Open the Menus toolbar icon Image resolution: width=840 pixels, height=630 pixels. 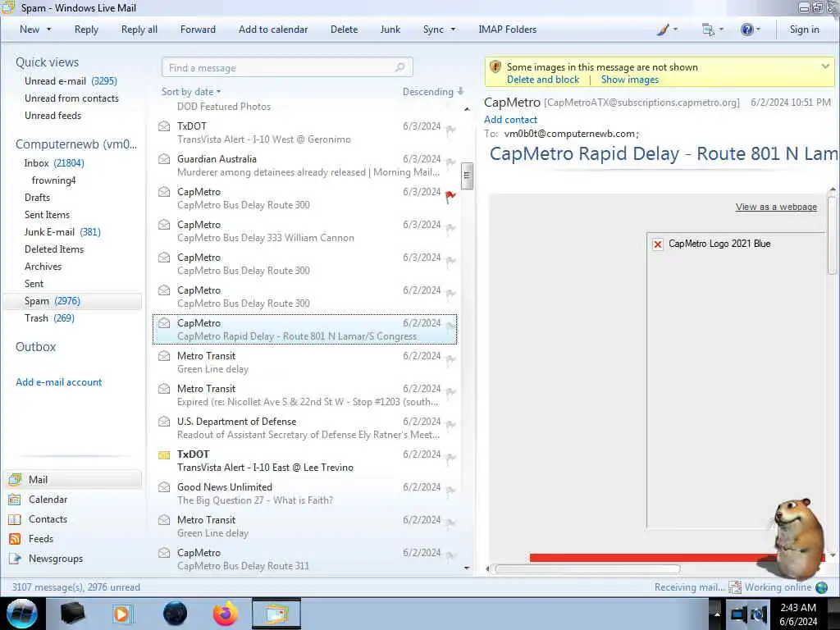tap(708, 30)
